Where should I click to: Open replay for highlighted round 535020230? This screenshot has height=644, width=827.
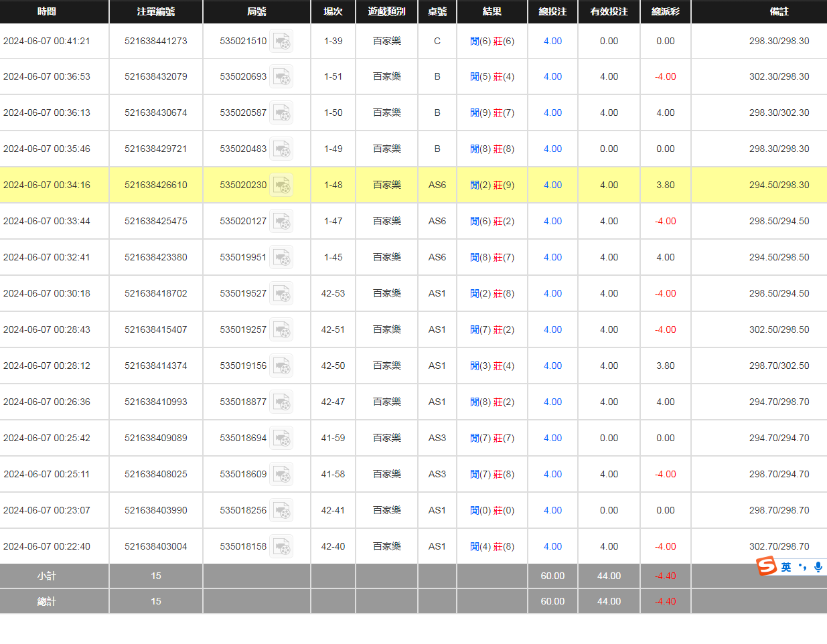pos(281,185)
